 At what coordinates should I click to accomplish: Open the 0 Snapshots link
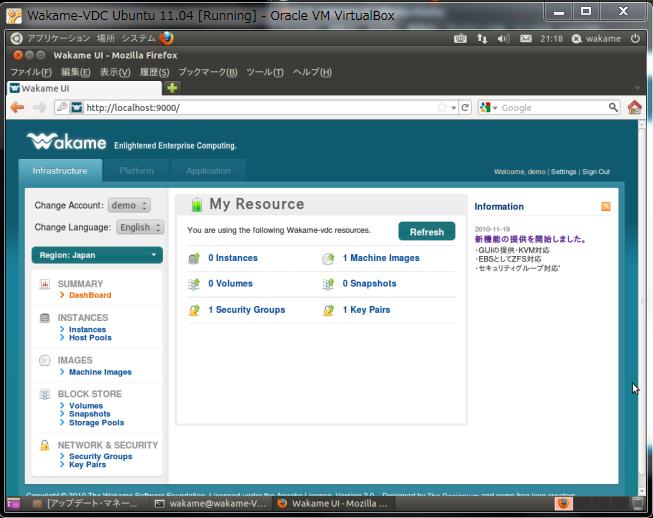pos(369,284)
